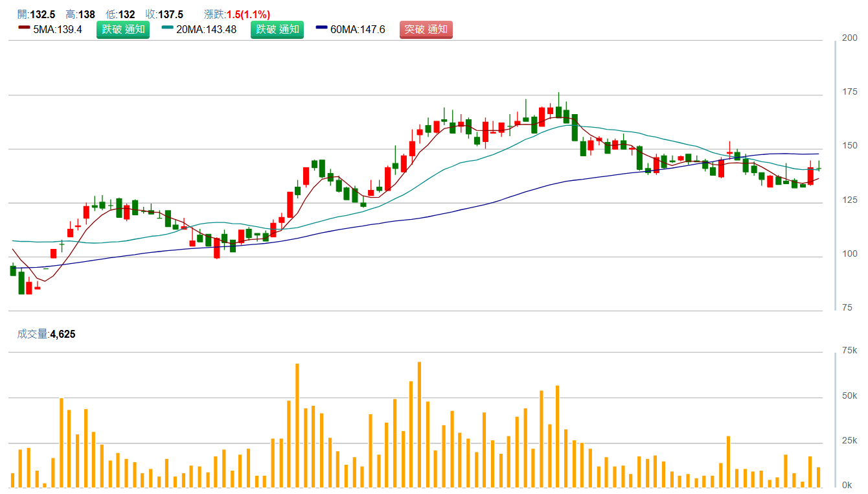Click the teal 20MA legend swatch
This screenshot has height=494, width=868.
point(167,29)
